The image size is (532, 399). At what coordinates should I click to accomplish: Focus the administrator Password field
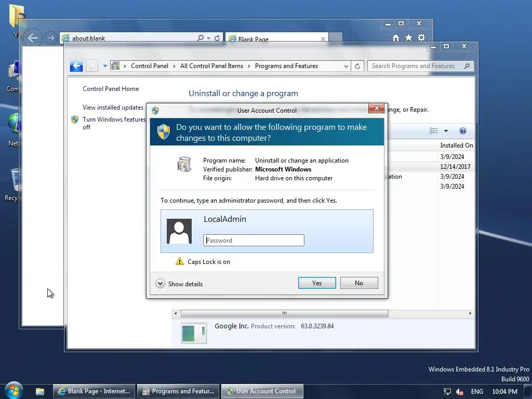(254, 240)
